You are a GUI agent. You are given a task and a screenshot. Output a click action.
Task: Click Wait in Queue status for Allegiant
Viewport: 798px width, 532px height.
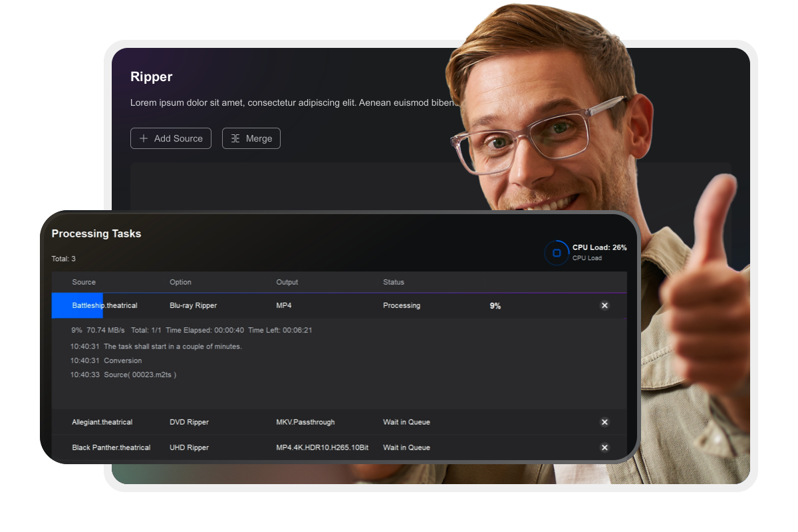click(406, 422)
